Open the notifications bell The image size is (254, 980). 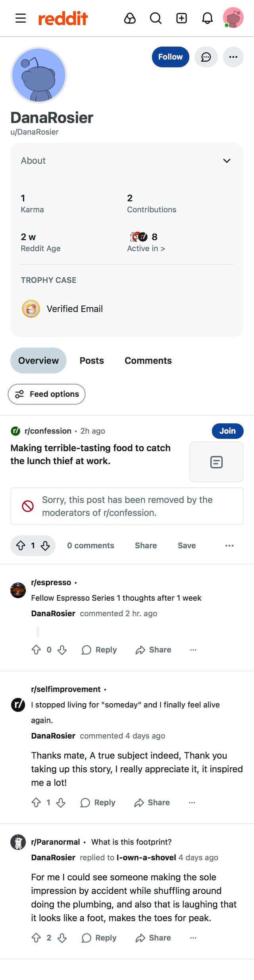[207, 18]
